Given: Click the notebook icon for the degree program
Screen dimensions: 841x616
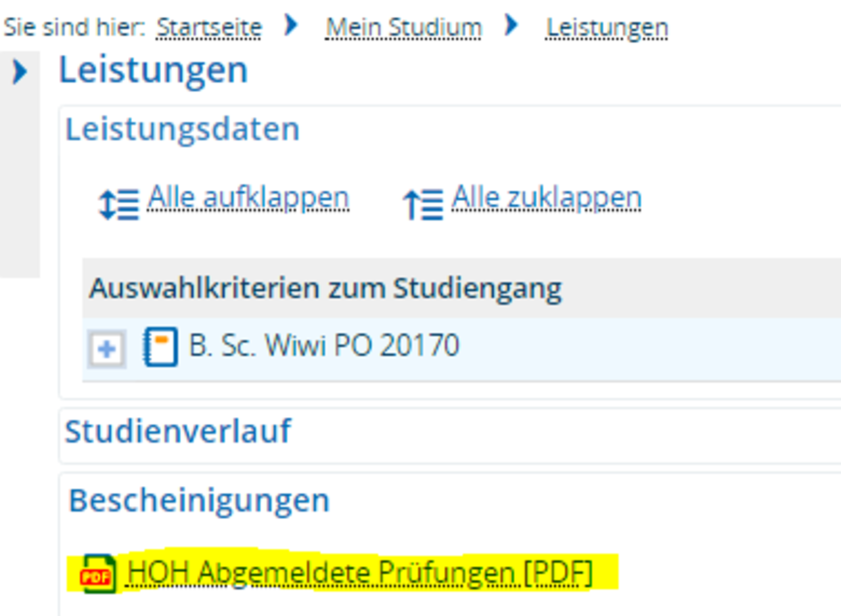Looking at the screenshot, I should pos(160,347).
